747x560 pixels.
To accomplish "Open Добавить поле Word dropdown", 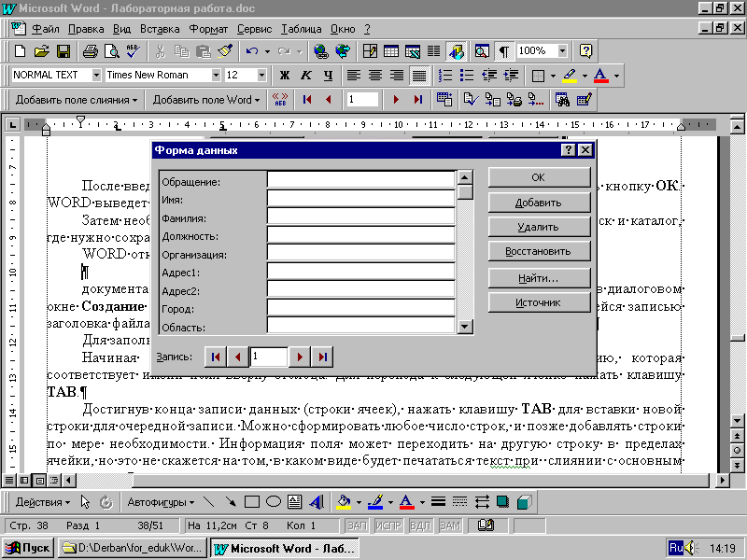I will tap(205, 100).
